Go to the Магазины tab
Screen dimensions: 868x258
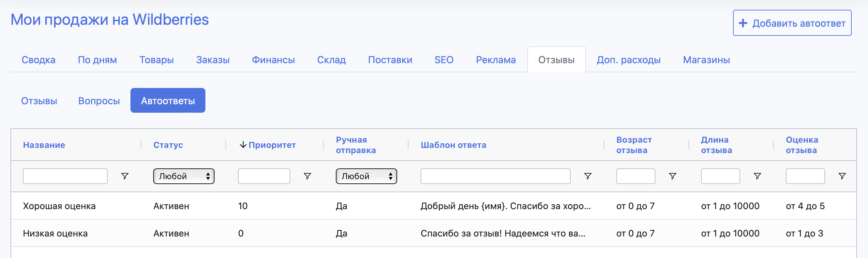[707, 60]
